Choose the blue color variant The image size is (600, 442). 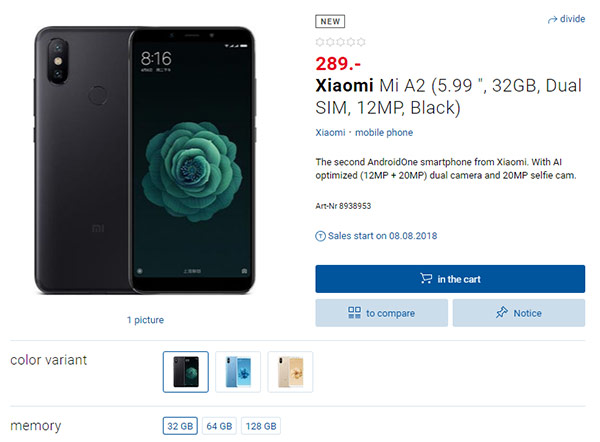coord(238,372)
